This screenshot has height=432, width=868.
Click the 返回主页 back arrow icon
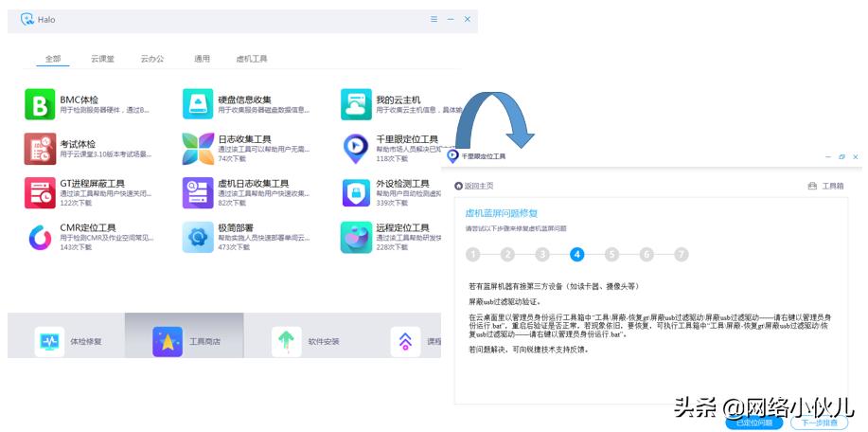pyautogui.click(x=458, y=186)
